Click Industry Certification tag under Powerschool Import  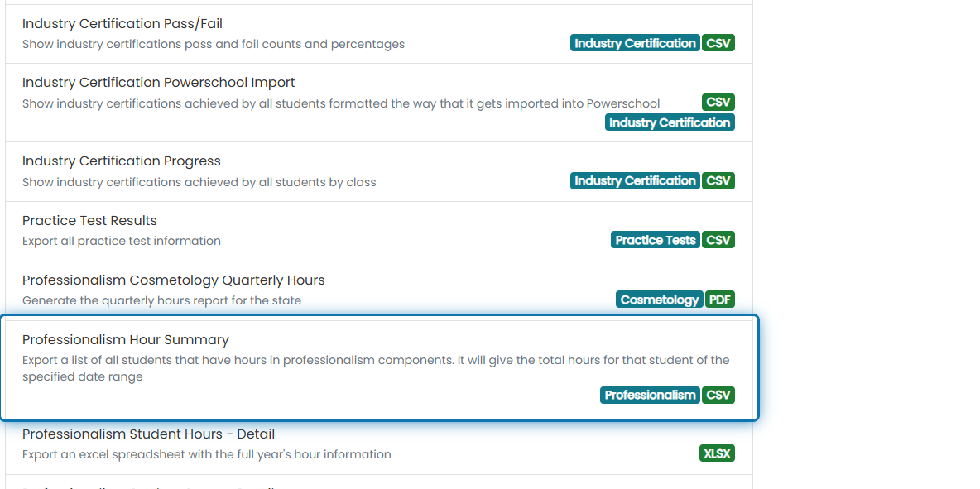pyautogui.click(x=670, y=122)
